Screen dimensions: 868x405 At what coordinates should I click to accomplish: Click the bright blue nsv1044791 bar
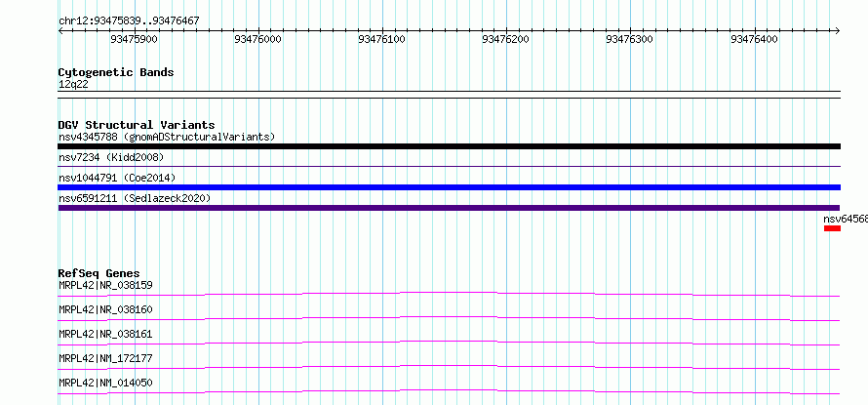pyautogui.click(x=449, y=187)
